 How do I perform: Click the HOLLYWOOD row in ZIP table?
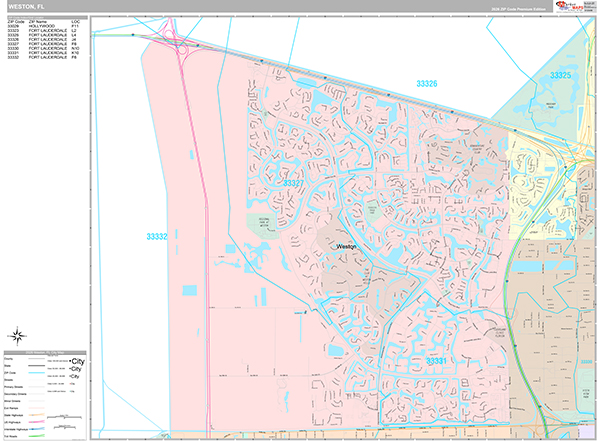point(44,26)
